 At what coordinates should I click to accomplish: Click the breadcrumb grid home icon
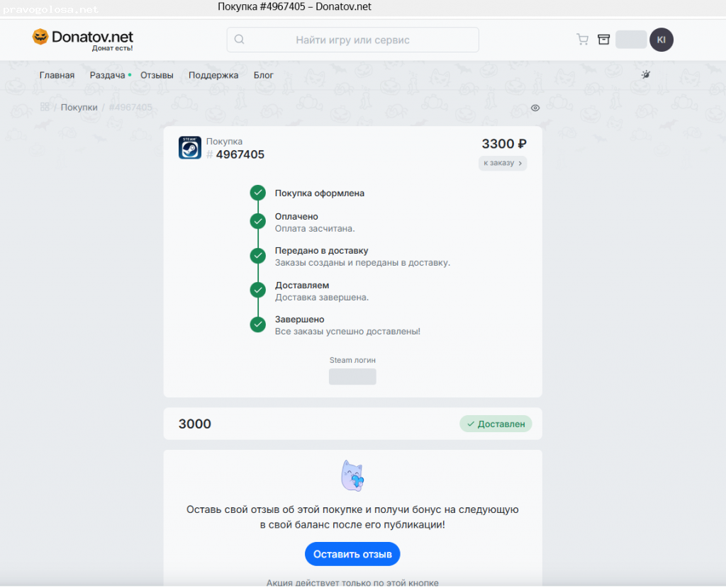tap(45, 107)
